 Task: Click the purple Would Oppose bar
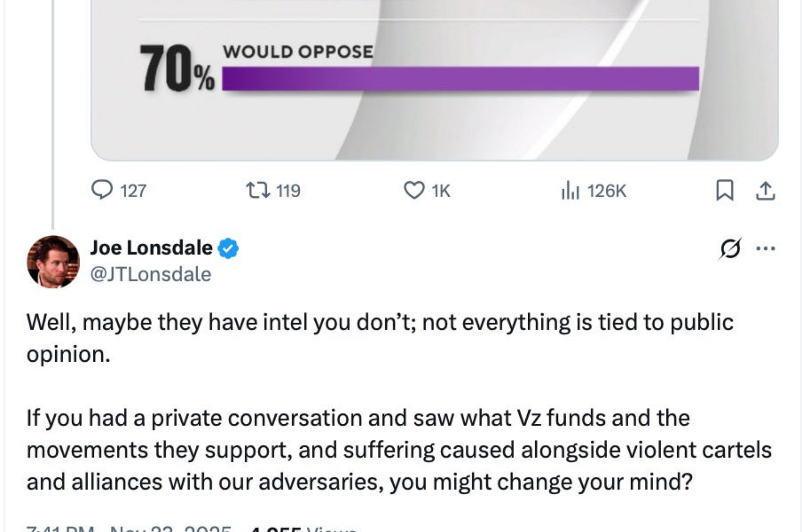(x=460, y=79)
